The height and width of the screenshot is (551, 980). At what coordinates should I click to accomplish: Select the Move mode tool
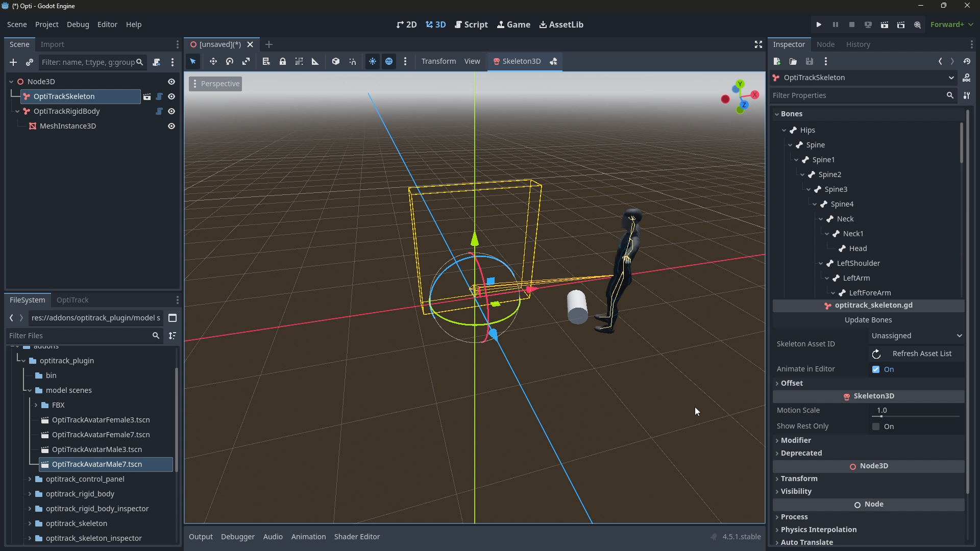[x=213, y=61]
